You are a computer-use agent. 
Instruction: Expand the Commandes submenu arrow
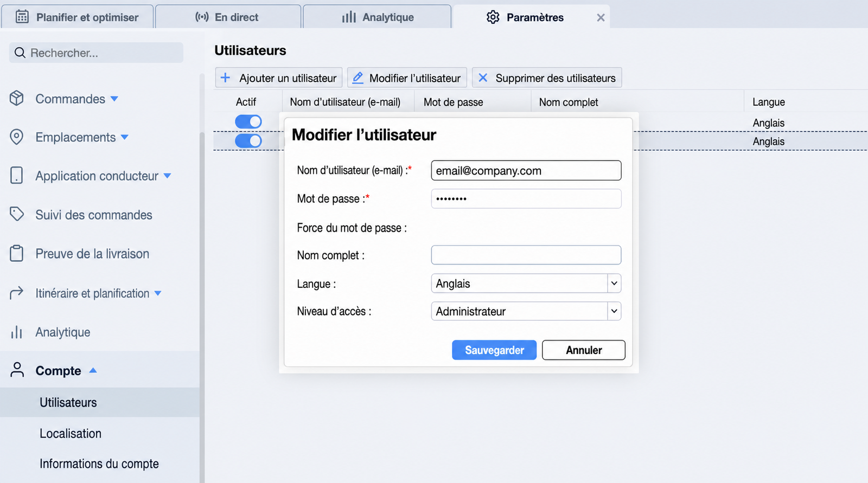tap(114, 99)
